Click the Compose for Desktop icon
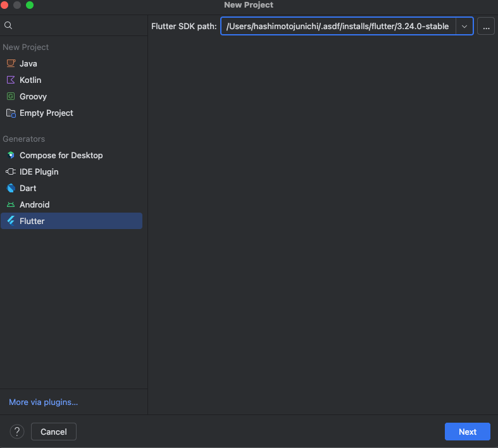This screenshot has height=448, width=498. click(x=11, y=155)
